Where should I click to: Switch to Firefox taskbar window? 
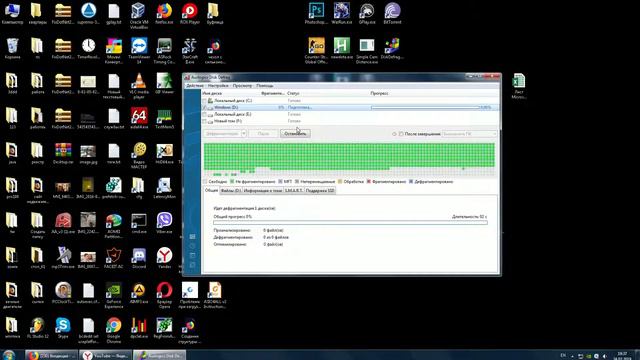pos(51,355)
